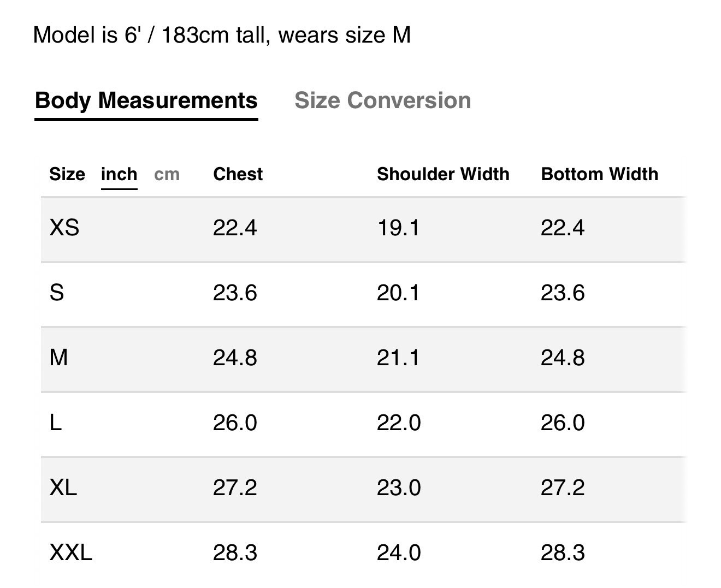Click the L bottom width value 26.0
Screen dimensions: 721x588
coord(563,423)
